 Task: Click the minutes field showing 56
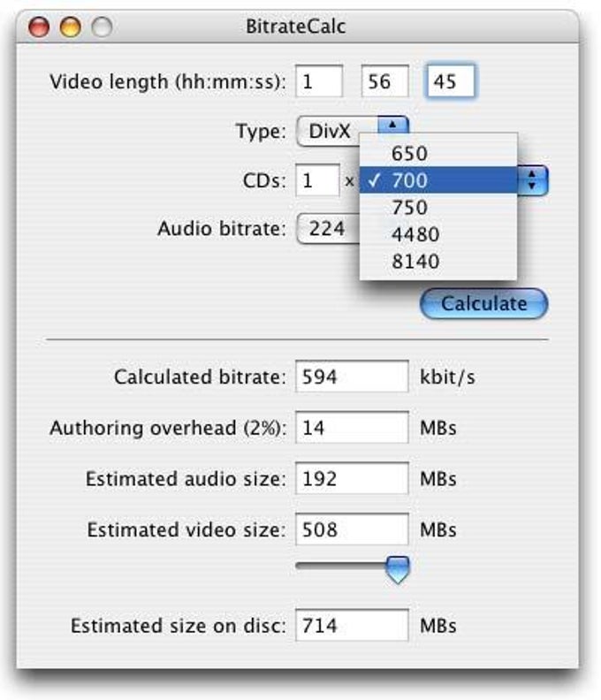[x=385, y=82]
